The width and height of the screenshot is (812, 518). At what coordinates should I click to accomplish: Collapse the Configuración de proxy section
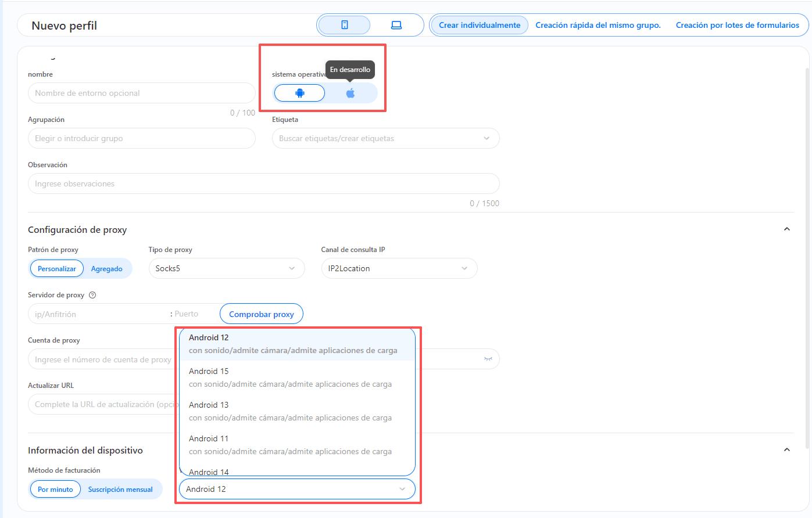[786, 229]
